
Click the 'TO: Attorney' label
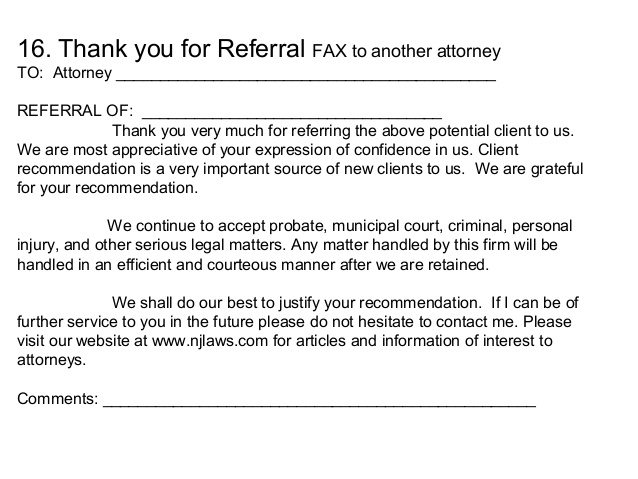click(x=64, y=73)
